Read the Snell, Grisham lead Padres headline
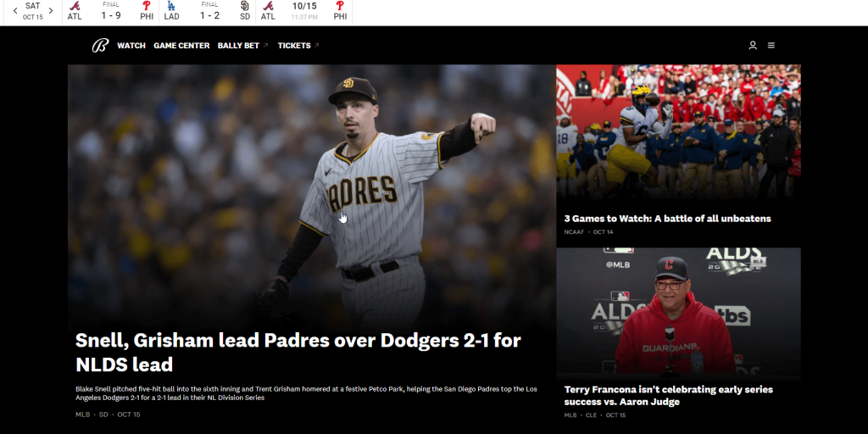 pyautogui.click(x=298, y=352)
